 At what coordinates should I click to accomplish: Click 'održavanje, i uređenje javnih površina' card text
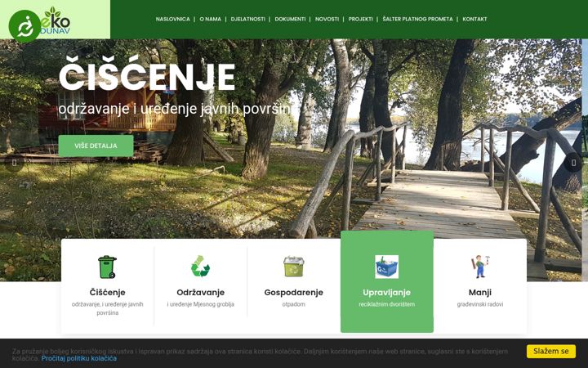pos(108,308)
